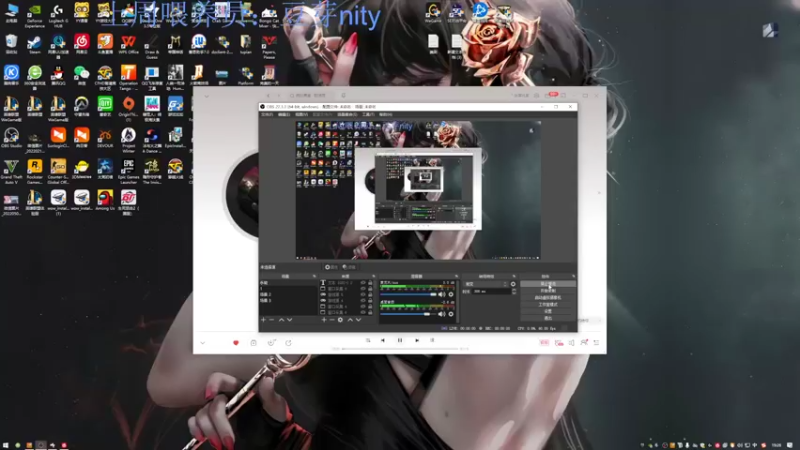Toggle eye visibility of the second source row
Screen dimensions: 800x450
point(363,289)
